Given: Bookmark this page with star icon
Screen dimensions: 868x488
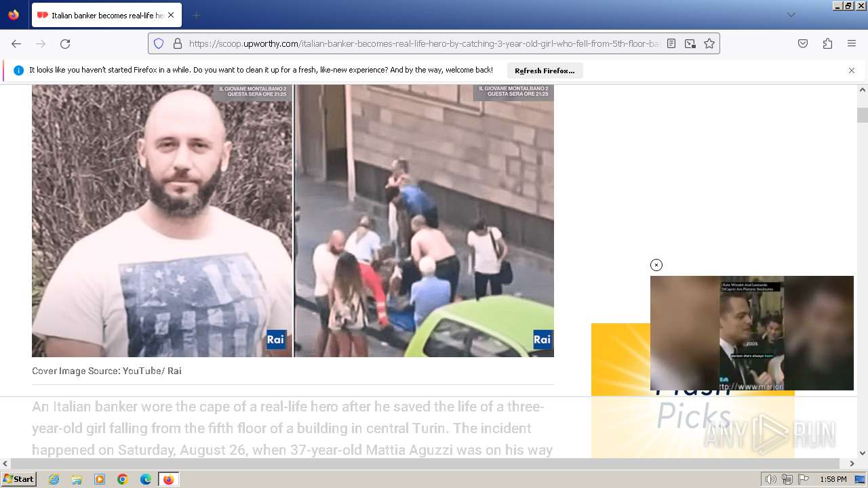Looking at the screenshot, I should [709, 43].
